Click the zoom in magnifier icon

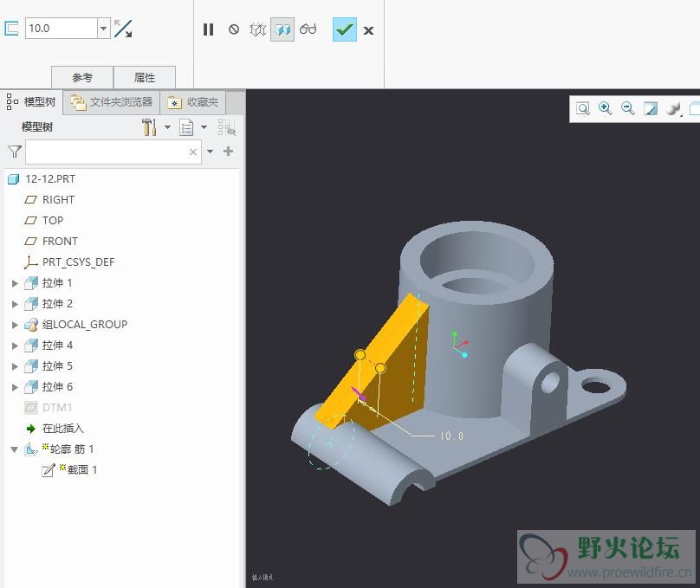click(606, 108)
